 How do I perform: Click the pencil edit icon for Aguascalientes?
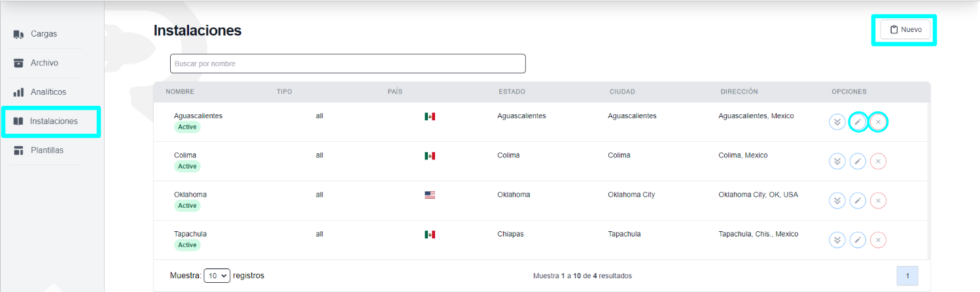point(858,122)
